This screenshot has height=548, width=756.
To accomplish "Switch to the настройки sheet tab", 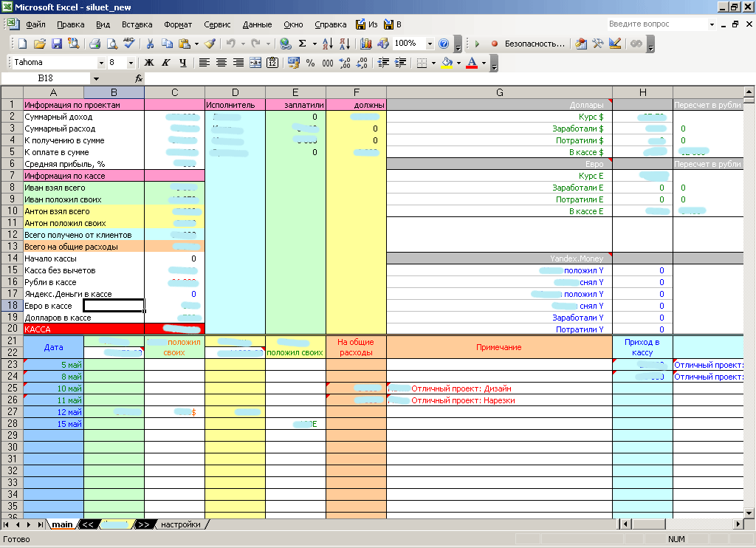I will pos(181,524).
